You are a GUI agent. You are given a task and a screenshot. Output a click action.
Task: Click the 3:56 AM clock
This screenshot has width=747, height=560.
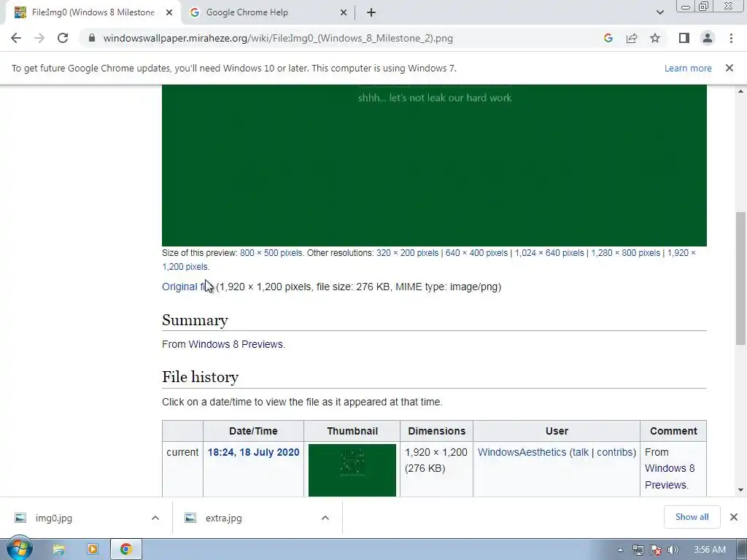click(710, 550)
